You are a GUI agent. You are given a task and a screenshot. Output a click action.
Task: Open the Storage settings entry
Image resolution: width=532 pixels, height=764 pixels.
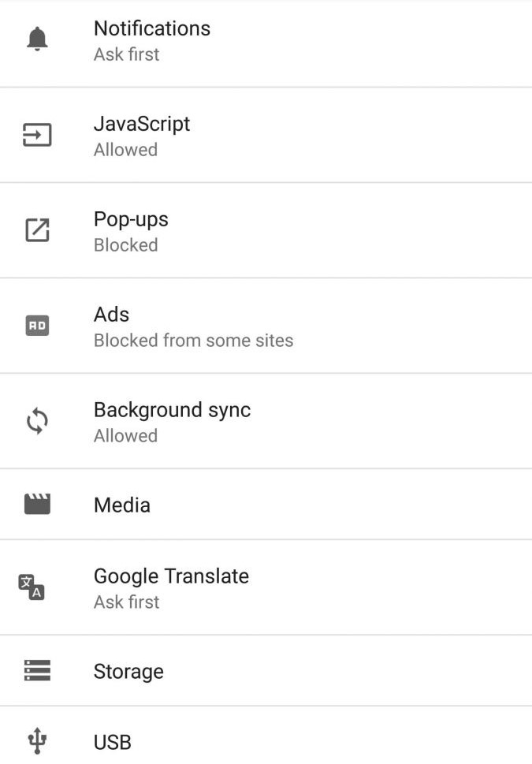pyautogui.click(x=128, y=672)
